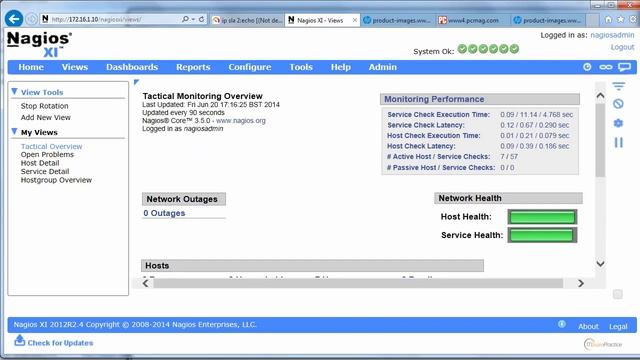Open the About link in footer

588,327
